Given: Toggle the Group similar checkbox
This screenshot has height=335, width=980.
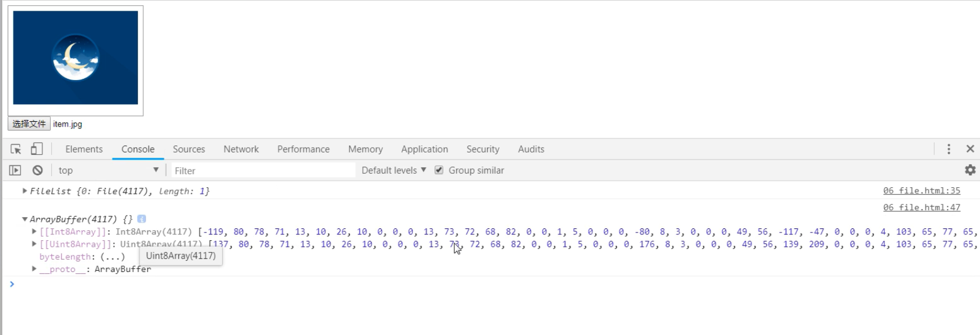Looking at the screenshot, I should click(x=439, y=170).
